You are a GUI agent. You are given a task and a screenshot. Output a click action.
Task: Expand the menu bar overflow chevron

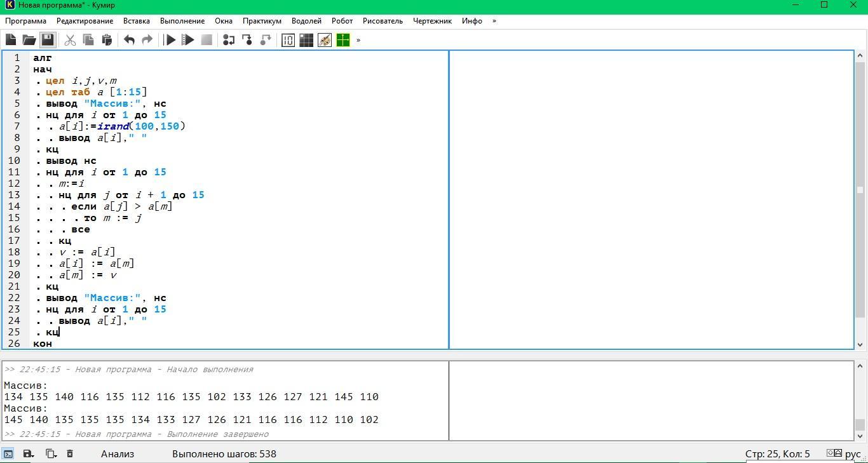[x=494, y=21]
